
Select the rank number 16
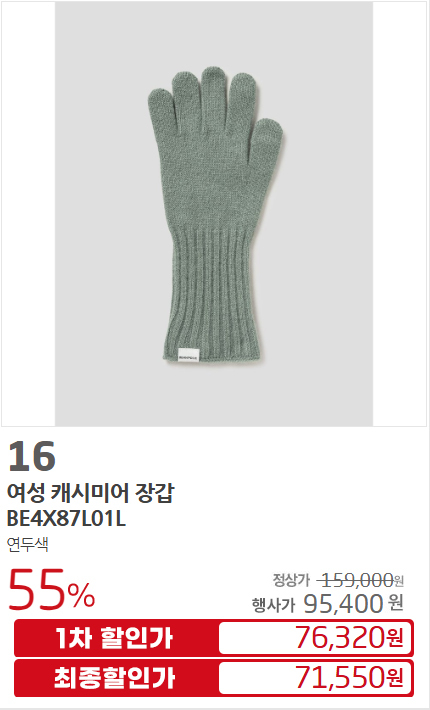click(x=32, y=456)
